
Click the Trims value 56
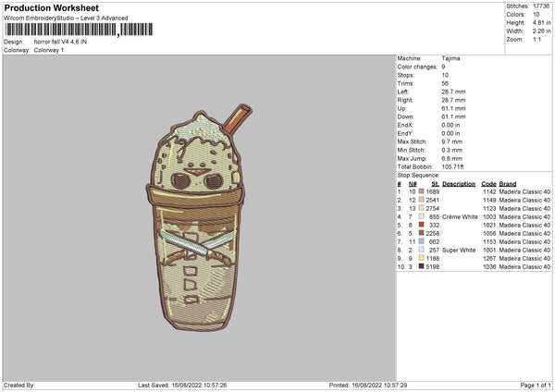(x=445, y=83)
